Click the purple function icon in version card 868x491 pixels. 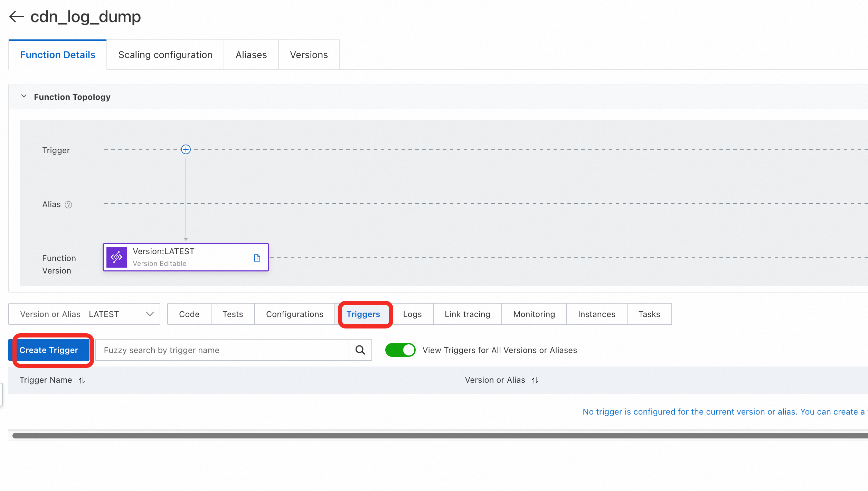(x=117, y=257)
